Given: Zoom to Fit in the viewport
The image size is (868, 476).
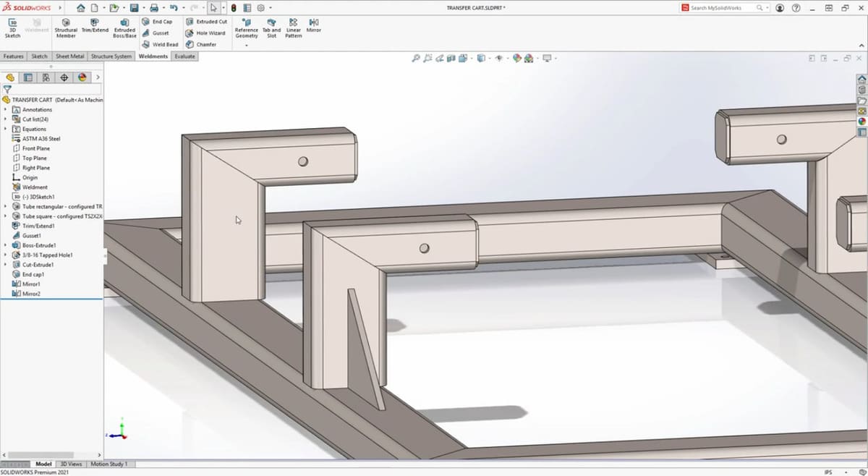Looking at the screenshot, I should pyautogui.click(x=416, y=58).
